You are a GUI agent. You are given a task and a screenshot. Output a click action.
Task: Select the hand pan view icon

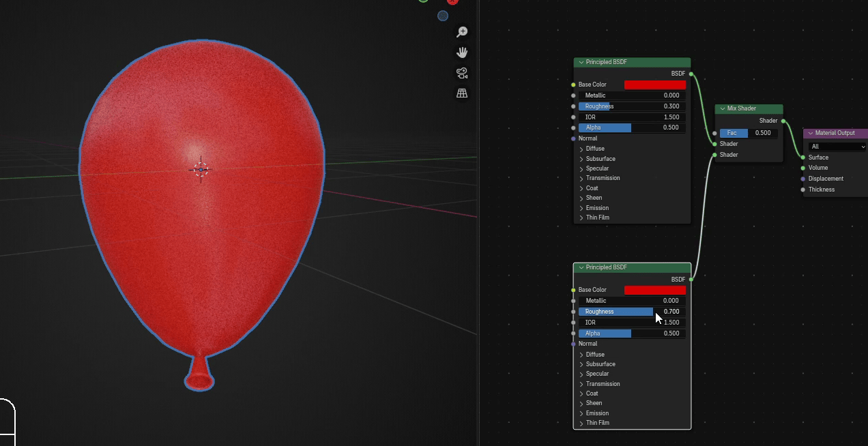[462, 53]
